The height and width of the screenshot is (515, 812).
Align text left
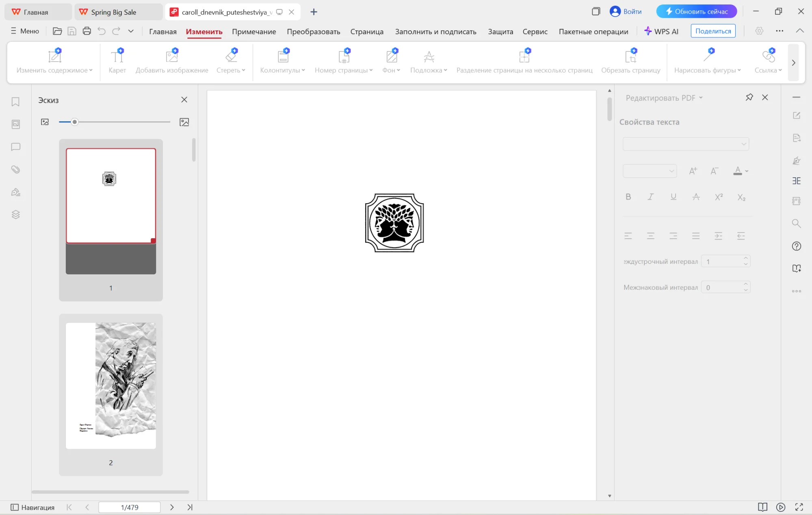coord(628,236)
